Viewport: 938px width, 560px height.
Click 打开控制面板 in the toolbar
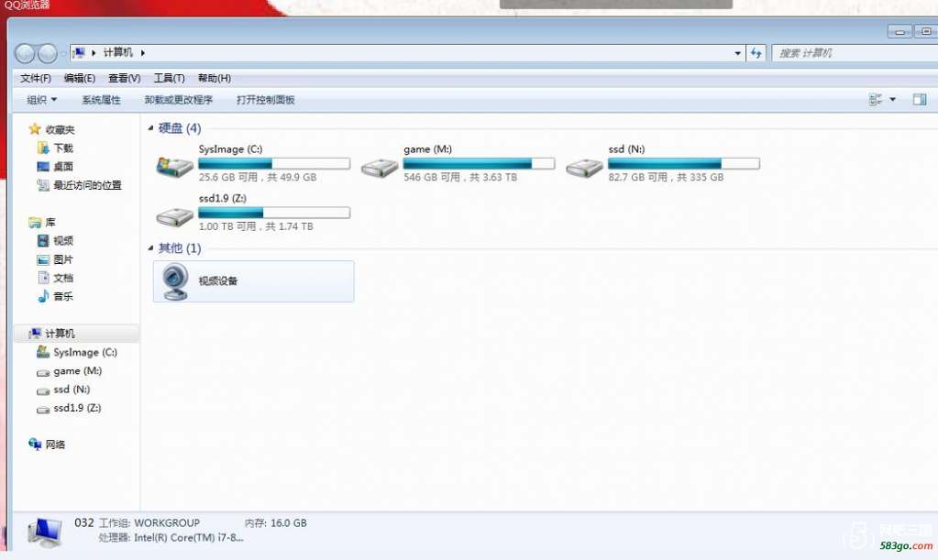pyautogui.click(x=266, y=100)
